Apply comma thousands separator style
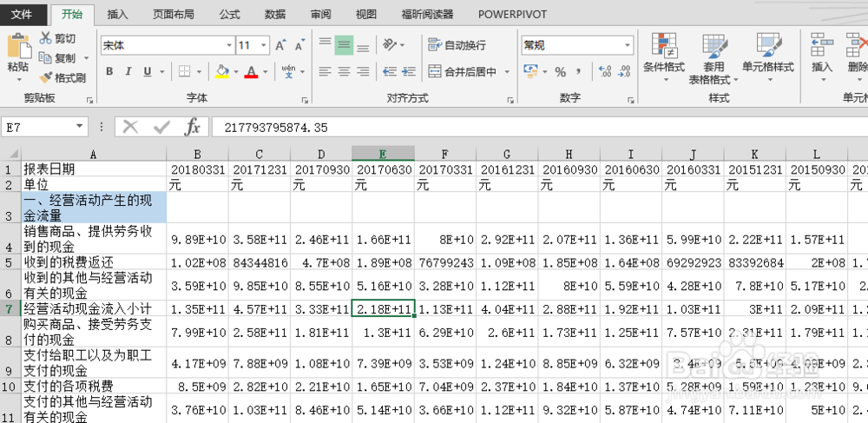The height and width of the screenshot is (423, 868). click(579, 71)
